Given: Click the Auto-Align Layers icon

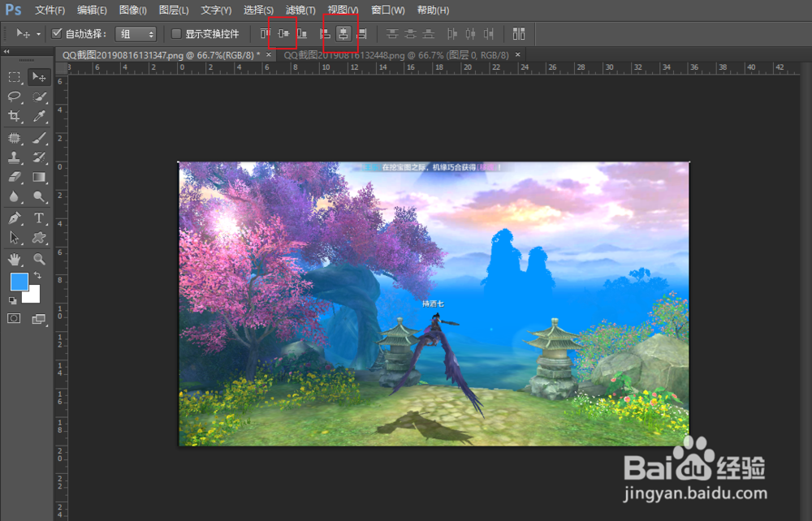Looking at the screenshot, I should (519, 33).
